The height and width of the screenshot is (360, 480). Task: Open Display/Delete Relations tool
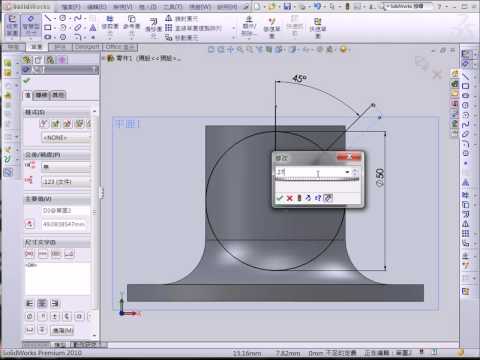pyautogui.click(x=249, y=26)
